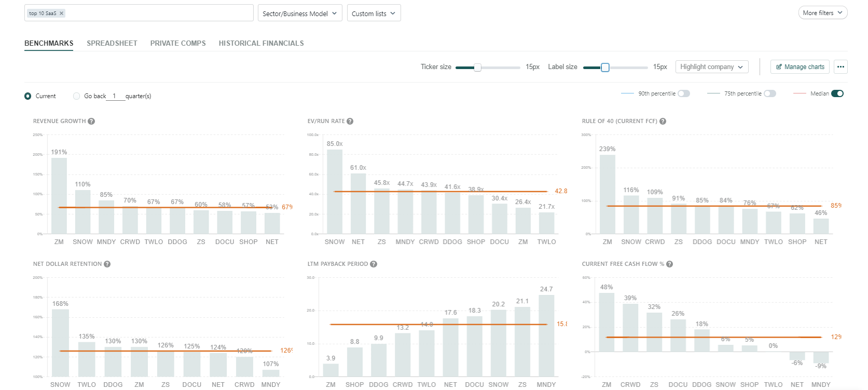Click the 110% SNOW label in Revenue Growth
The height and width of the screenshot is (390, 868).
pyautogui.click(x=82, y=184)
